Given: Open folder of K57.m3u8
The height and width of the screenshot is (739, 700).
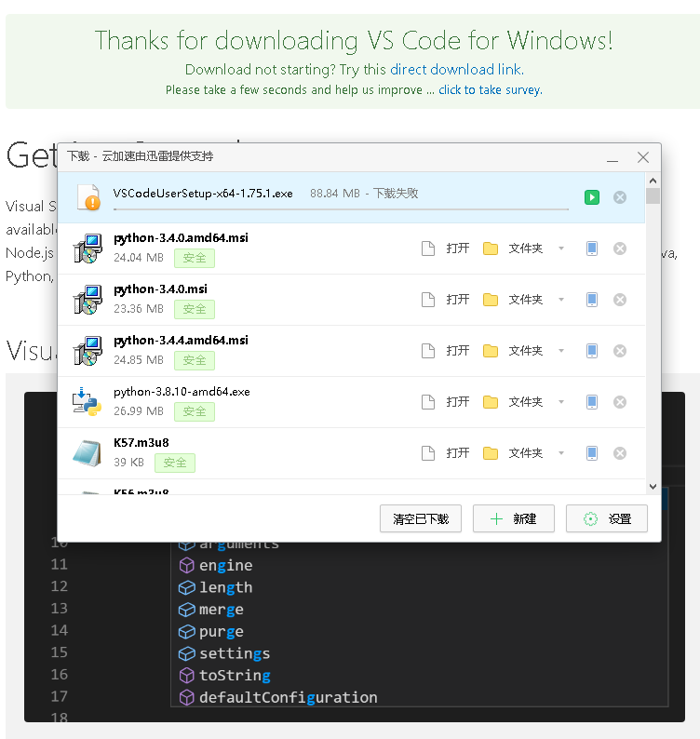Looking at the screenshot, I should click(x=513, y=453).
